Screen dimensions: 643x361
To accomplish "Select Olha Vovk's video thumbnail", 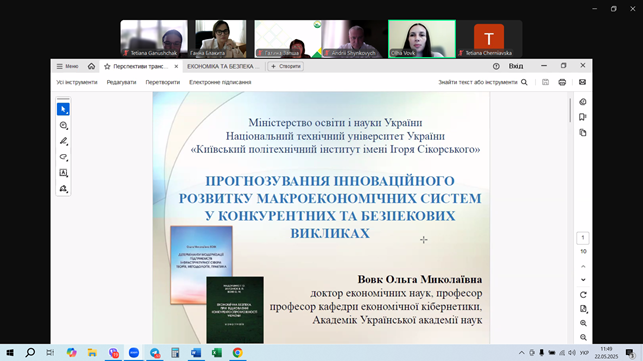I will (422, 39).
